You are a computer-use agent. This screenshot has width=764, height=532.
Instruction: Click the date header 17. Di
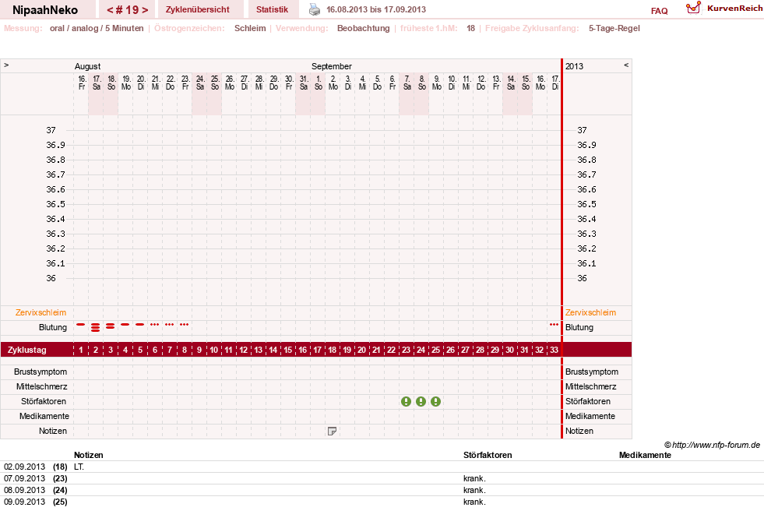[555, 83]
